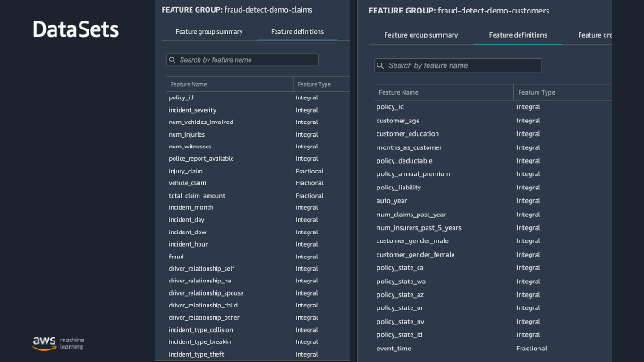This screenshot has height=362, width=644.
Task: Sort claims table by Feature Type header
Action: pos(314,84)
